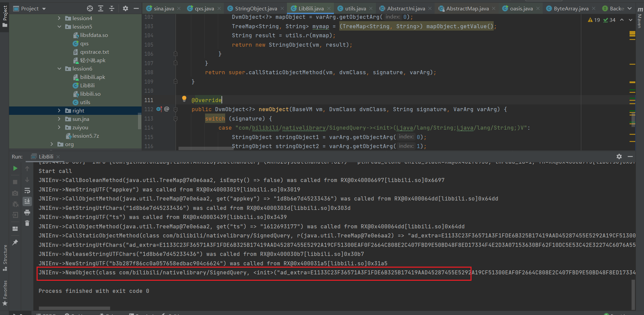644x315 pixels.
Task: Collapse code block on line 112
Action: 175,109
